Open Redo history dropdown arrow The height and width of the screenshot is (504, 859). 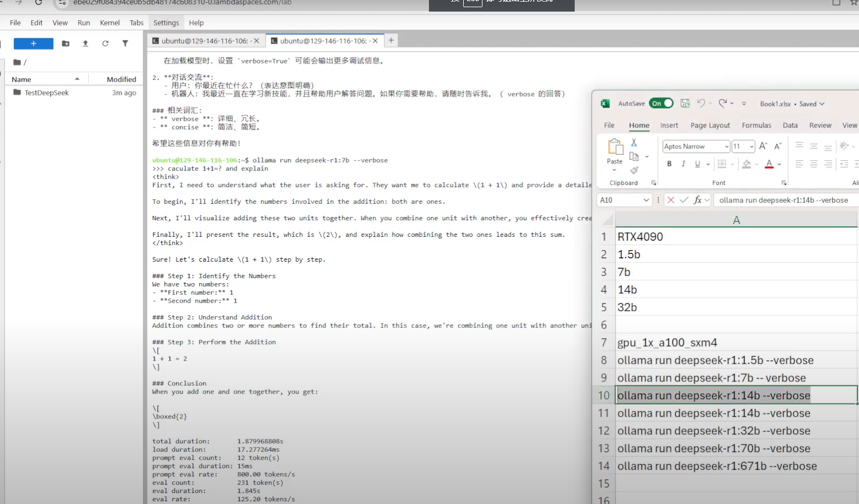pyautogui.click(x=732, y=103)
